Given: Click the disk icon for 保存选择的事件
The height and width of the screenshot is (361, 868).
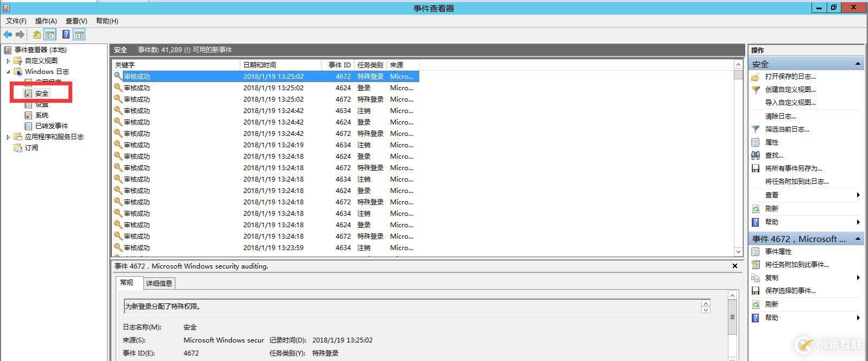Looking at the screenshot, I should pos(756,291).
